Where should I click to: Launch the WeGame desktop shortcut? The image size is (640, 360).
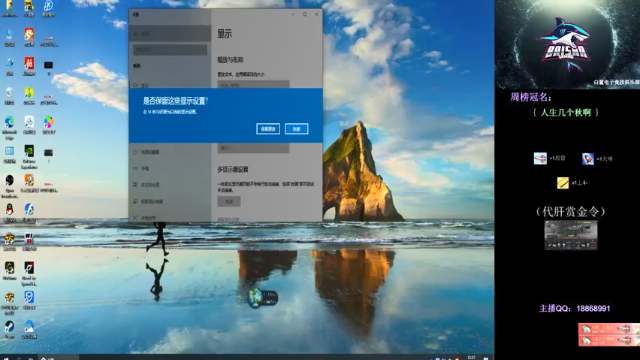point(9,268)
